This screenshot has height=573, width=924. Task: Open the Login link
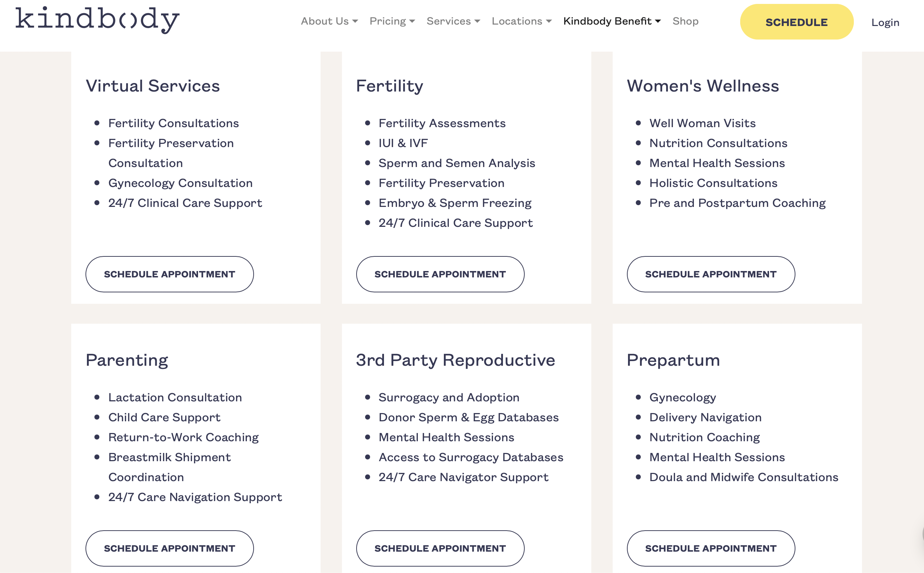[885, 22]
